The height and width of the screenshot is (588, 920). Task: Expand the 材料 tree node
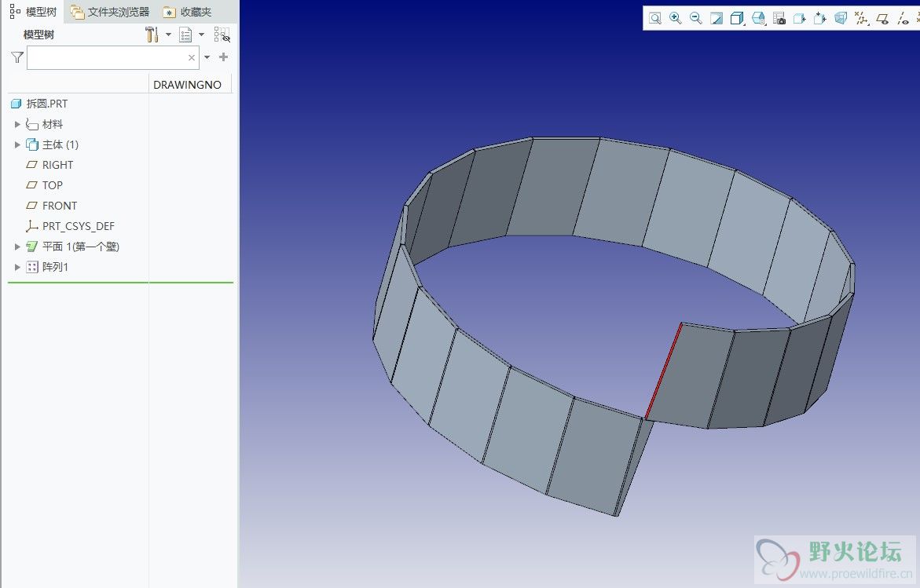click(17, 124)
